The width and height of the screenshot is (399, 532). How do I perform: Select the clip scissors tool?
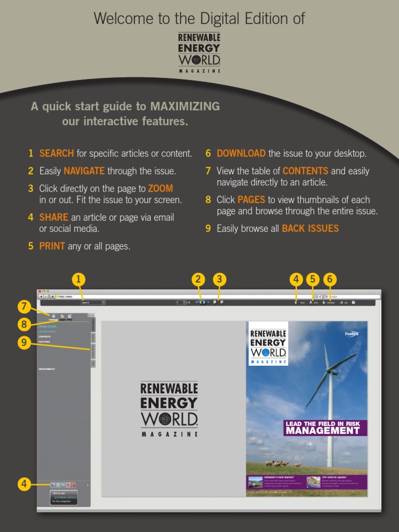point(341,303)
